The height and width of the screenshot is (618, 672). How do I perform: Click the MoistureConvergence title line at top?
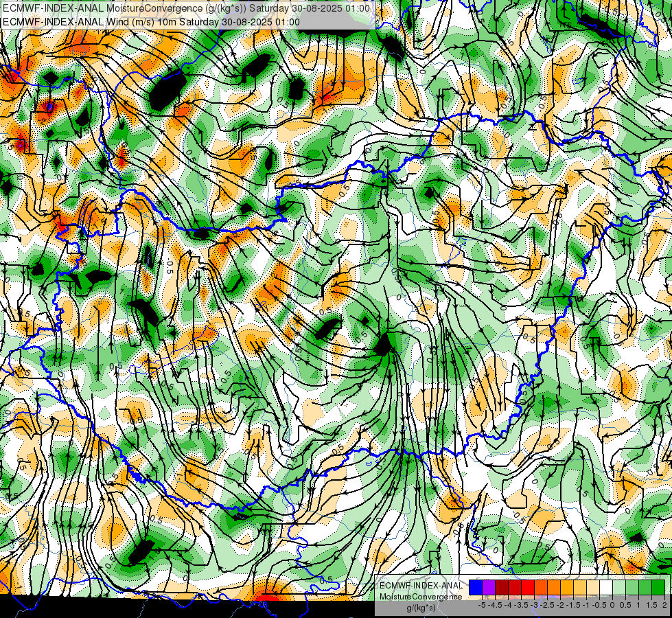[x=186, y=8]
